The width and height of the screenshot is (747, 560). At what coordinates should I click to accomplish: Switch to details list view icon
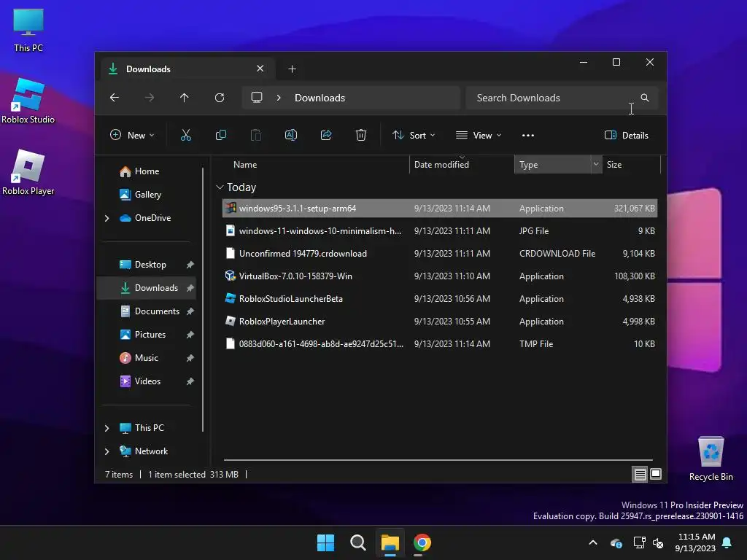coord(640,474)
